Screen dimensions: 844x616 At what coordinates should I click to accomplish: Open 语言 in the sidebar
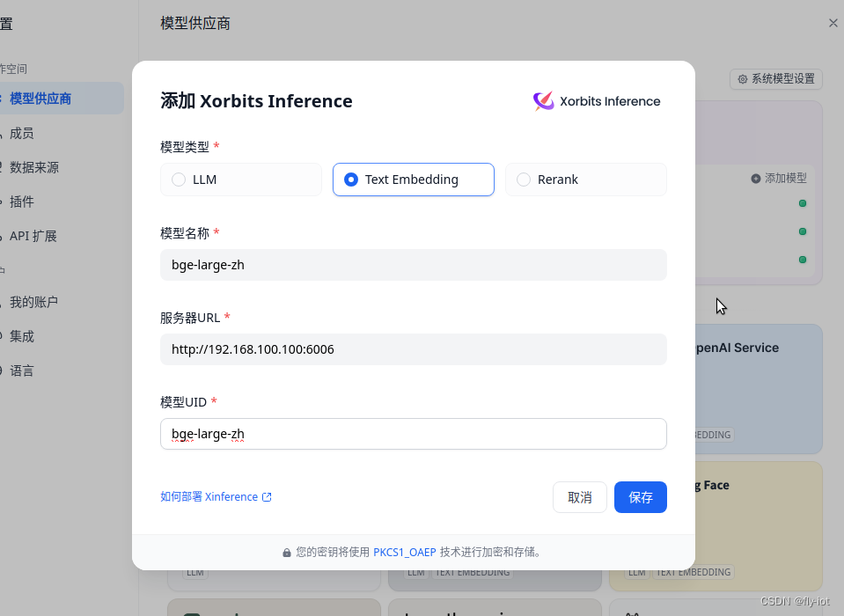pos(21,371)
